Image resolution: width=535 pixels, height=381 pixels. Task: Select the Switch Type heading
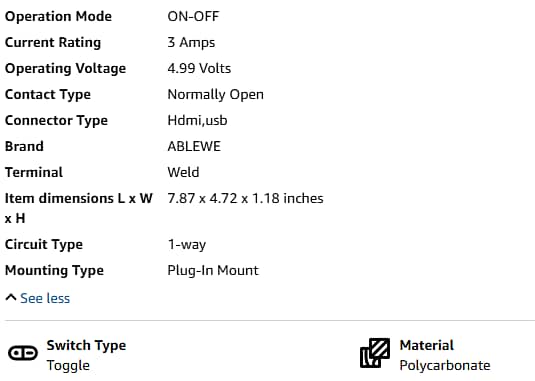86,346
